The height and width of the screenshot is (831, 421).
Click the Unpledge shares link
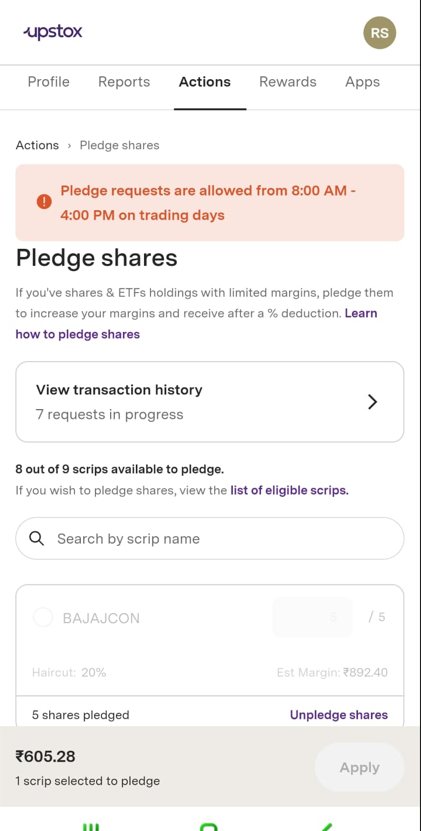pyautogui.click(x=339, y=715)
